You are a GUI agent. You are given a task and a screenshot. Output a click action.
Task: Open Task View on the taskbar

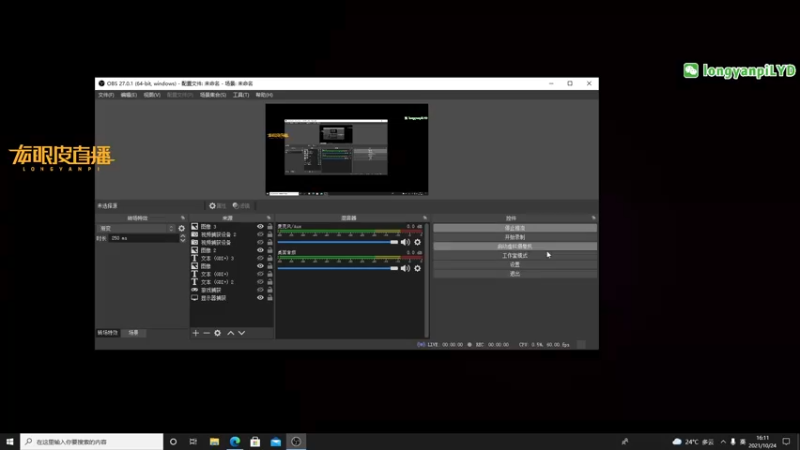pyautogui.click(x=193, y=441)
